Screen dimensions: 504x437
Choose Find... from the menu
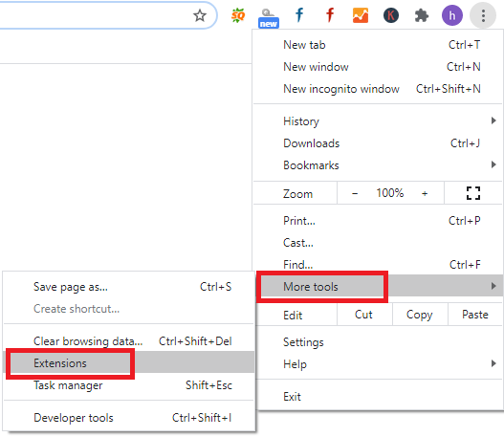(378, 265)
